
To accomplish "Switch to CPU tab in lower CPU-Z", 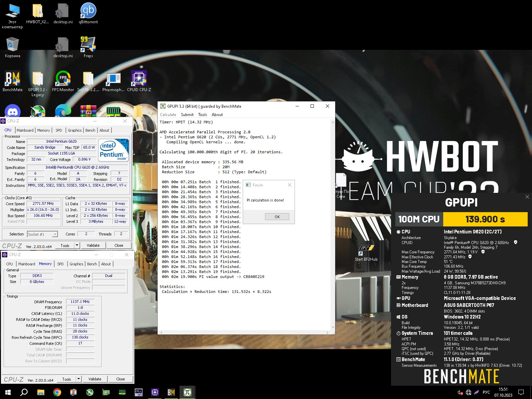I will click(x=10, y=264).
